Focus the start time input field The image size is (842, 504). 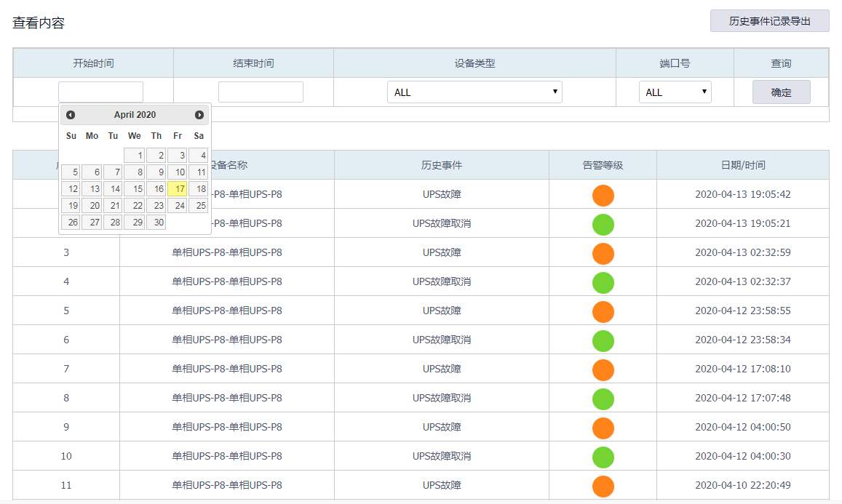tap(100, 92)
